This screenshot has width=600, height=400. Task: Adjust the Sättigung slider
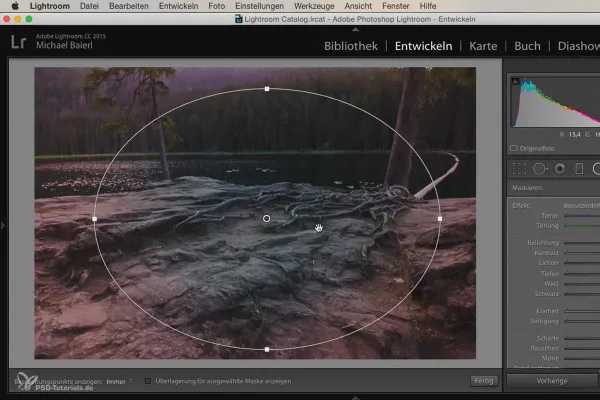point(582,321)
